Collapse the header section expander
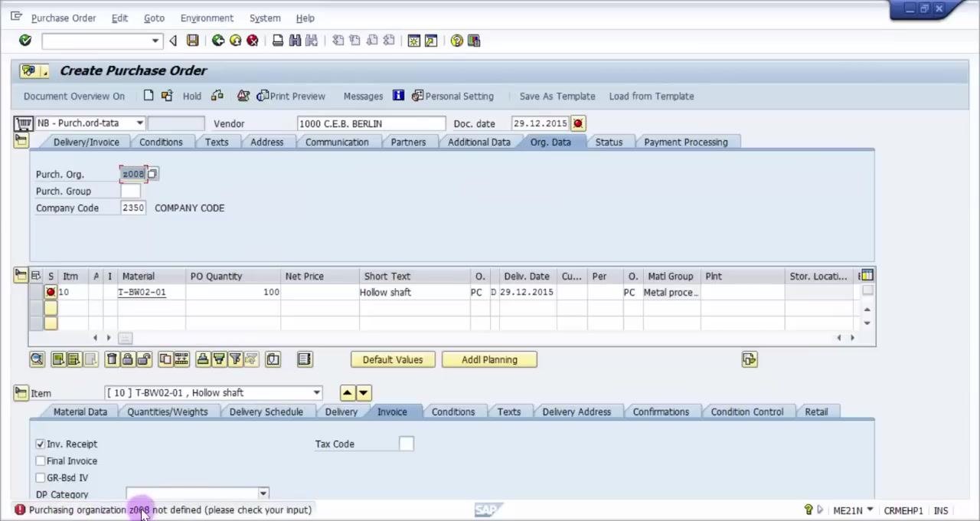The height and width of the screenshot is (521, 980). click(x=21, y=140)
